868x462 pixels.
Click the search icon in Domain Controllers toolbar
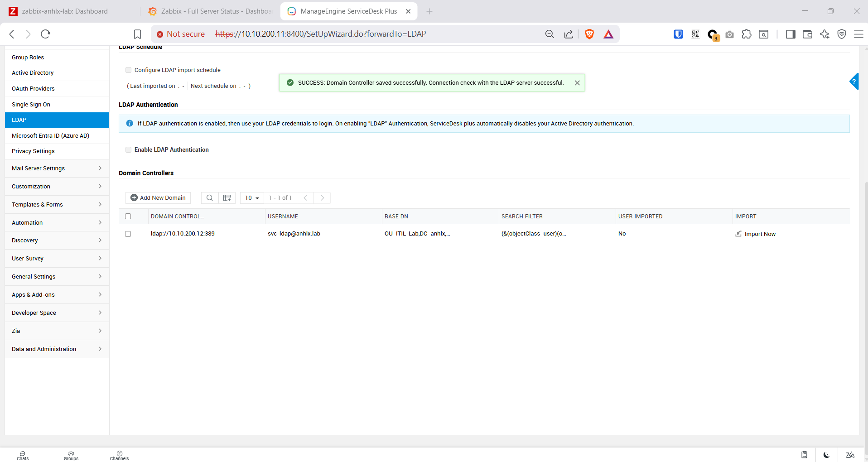tap(209, 198)
